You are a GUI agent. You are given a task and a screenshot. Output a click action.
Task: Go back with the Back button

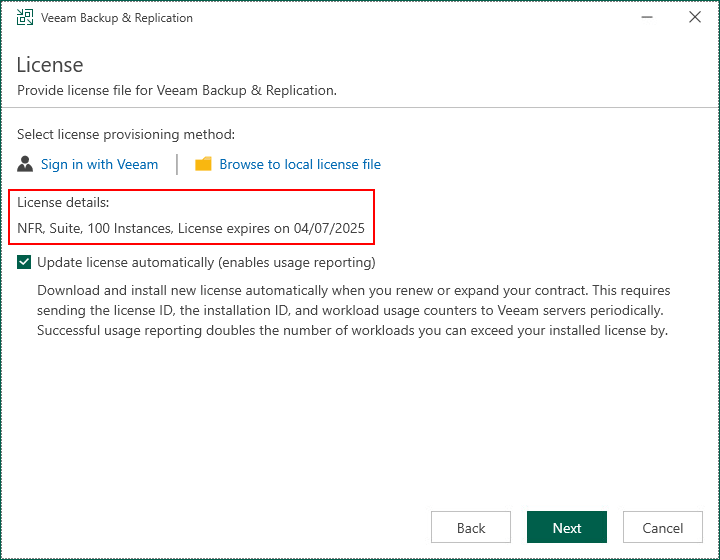(471, 528)
